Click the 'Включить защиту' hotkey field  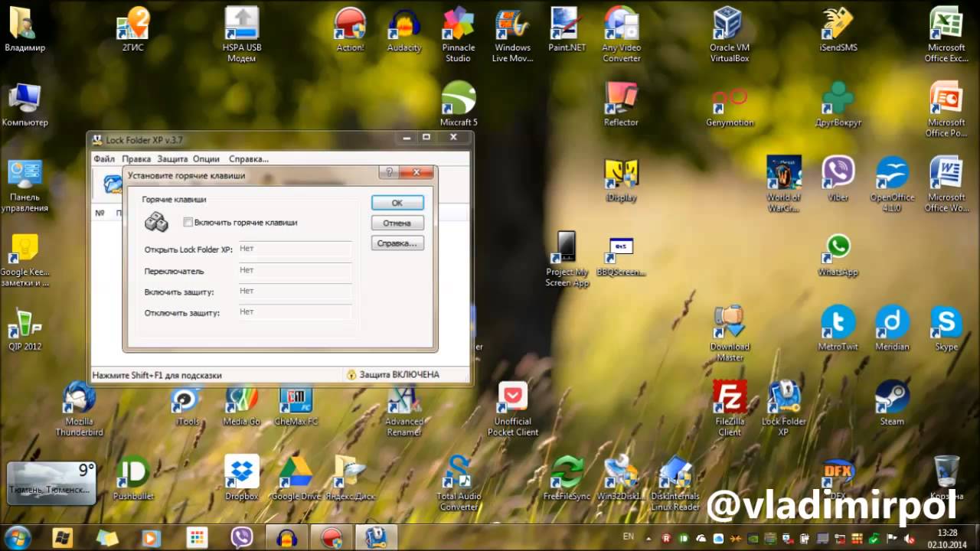tap(295, 292)
